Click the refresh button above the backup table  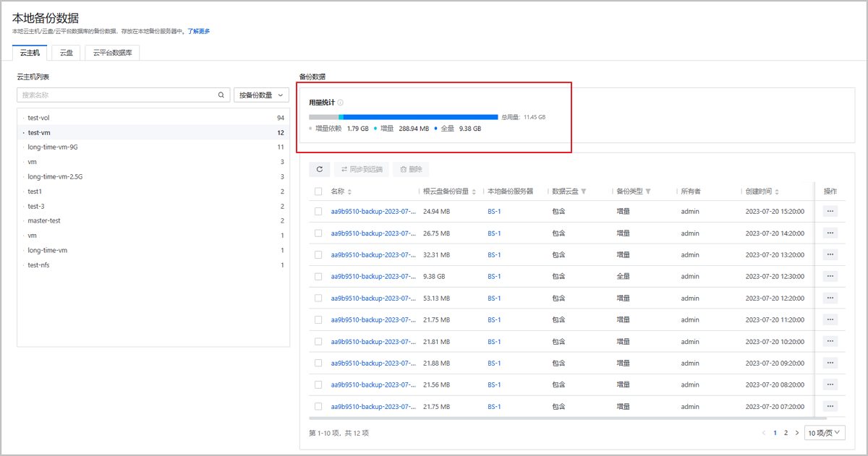pyautogui.click(x=320, y=169)
